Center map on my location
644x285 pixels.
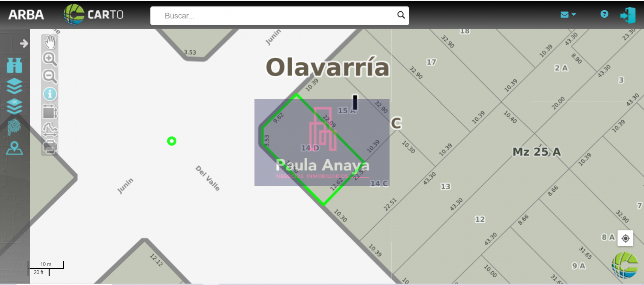tap(625, 238)
